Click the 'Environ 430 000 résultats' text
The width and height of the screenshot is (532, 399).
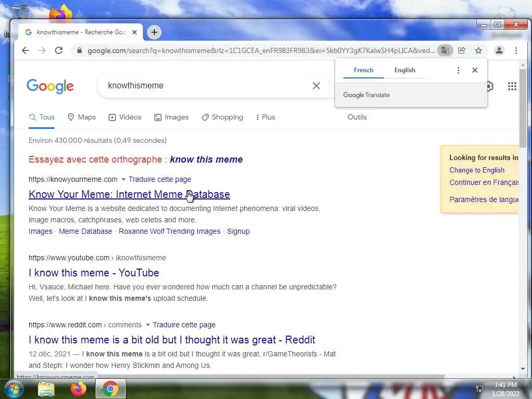98,140
